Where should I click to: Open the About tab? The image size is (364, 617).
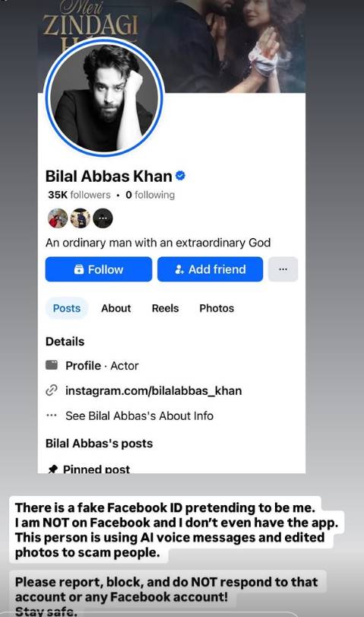point(116,308)
